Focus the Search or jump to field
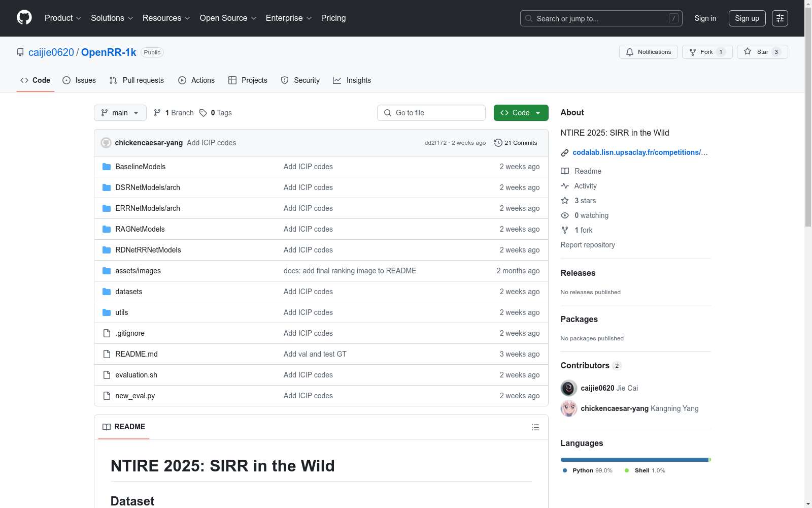Screen dimensions: 812x508 (x=601, y=18)
